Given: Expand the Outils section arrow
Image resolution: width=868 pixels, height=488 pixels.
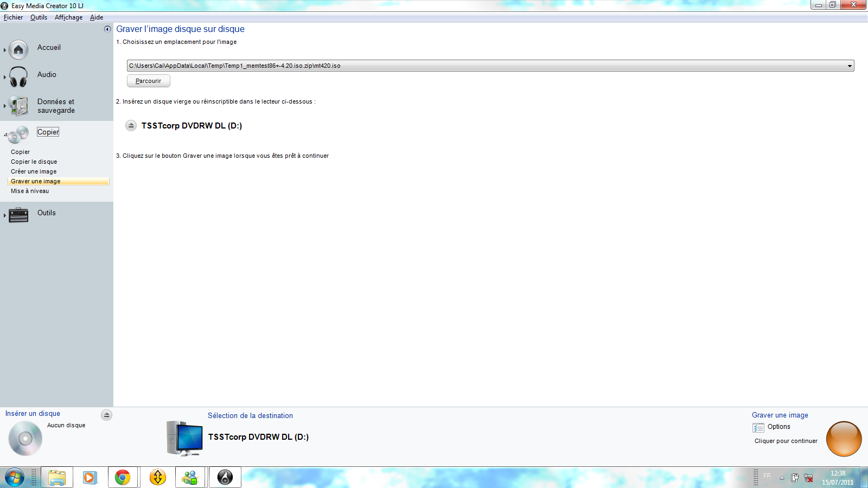Looking at the screenshot, I should pos(5,215).
